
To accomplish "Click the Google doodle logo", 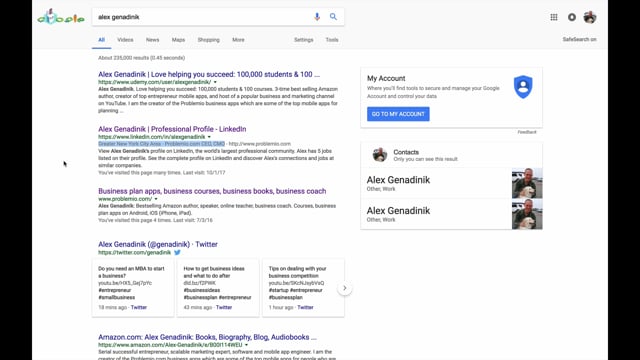I will (60, 17).
